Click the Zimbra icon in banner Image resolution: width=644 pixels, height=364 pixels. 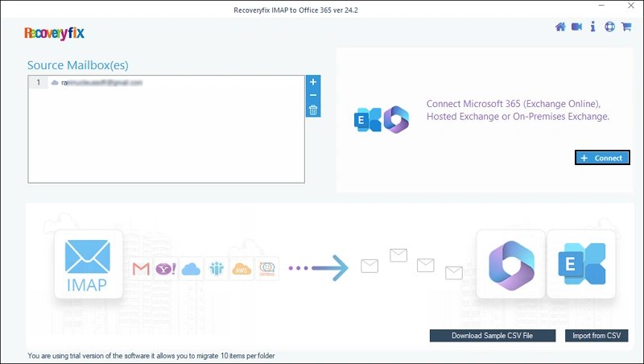[266, 269]
